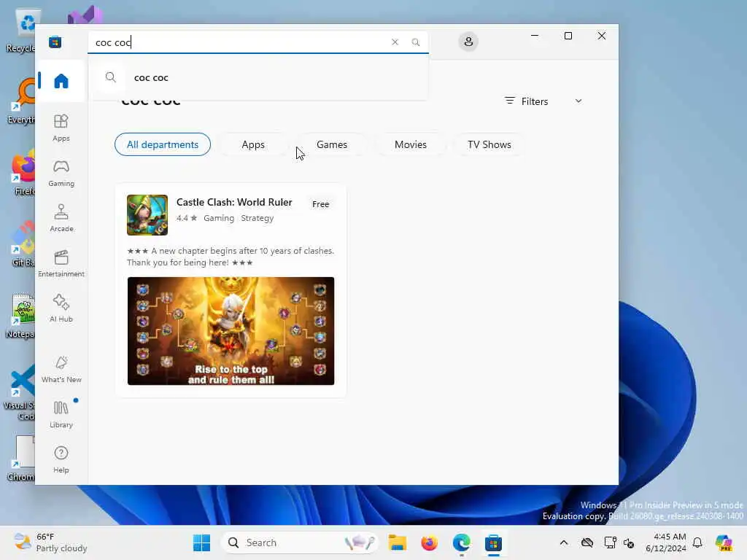The height and width of the screenshot is (560, 747).
Task: Open the user account profile icon
Action: click(x=468, y=42)
